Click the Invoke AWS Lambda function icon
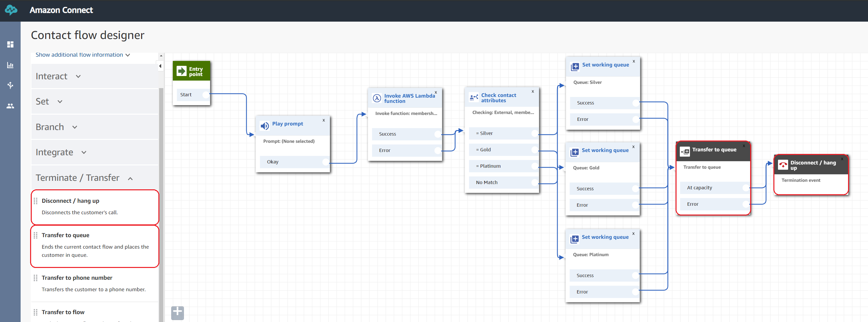The image size is (868, 322). click(x=377, y=98)
